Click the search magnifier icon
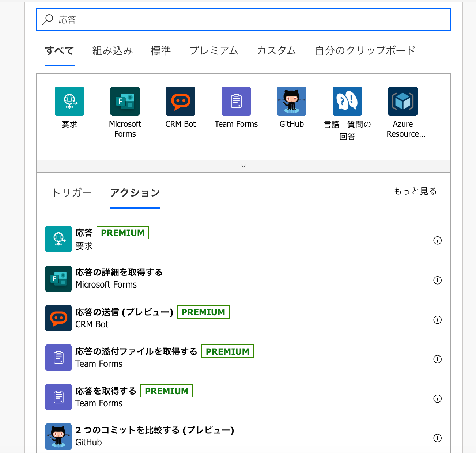Viewport: 476px width, 453px height. (x=48, y=19)
